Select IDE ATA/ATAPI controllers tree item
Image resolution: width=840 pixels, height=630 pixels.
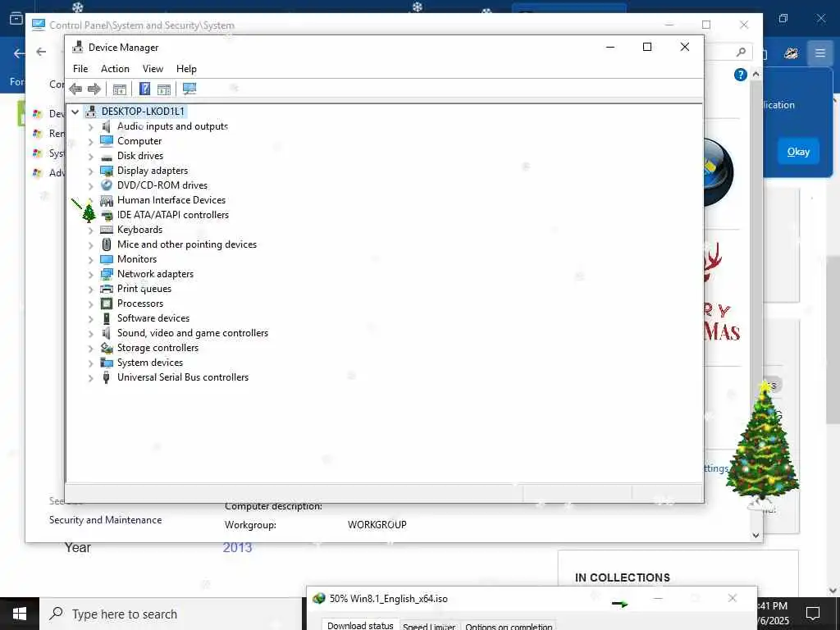pos(173,215)
